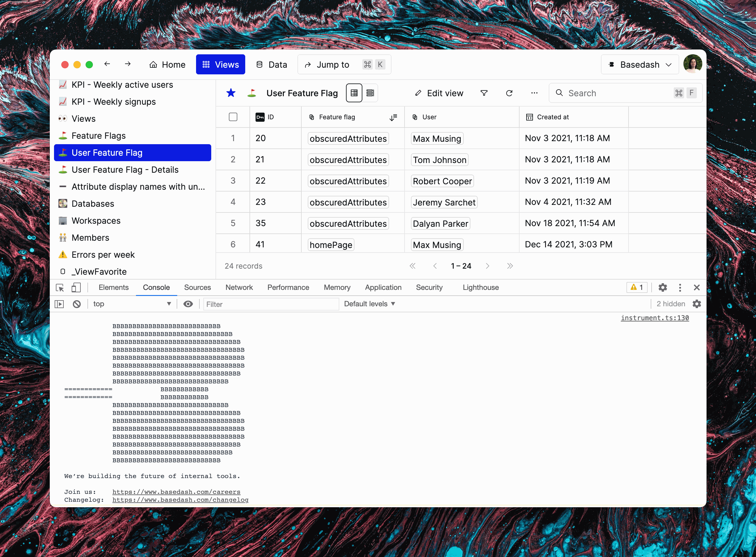Click the clear console icon
Image resolution: width=756 pixels, height=557 pixels.
point(77,304)
